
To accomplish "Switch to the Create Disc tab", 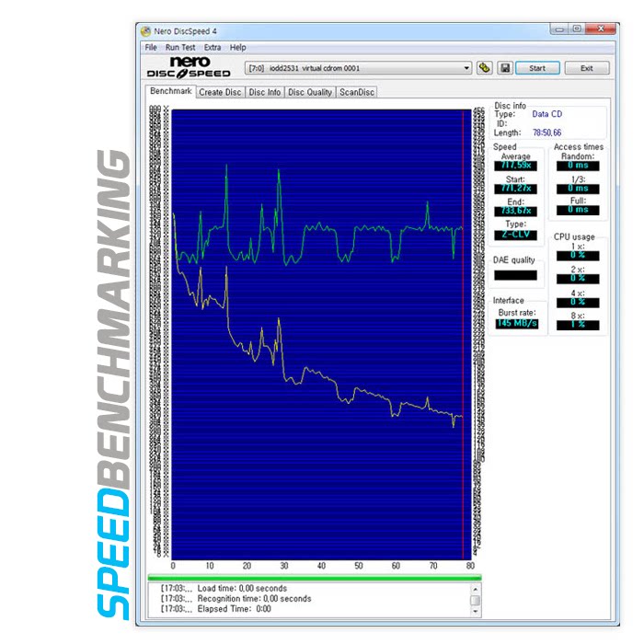I will tap(220, 92).
